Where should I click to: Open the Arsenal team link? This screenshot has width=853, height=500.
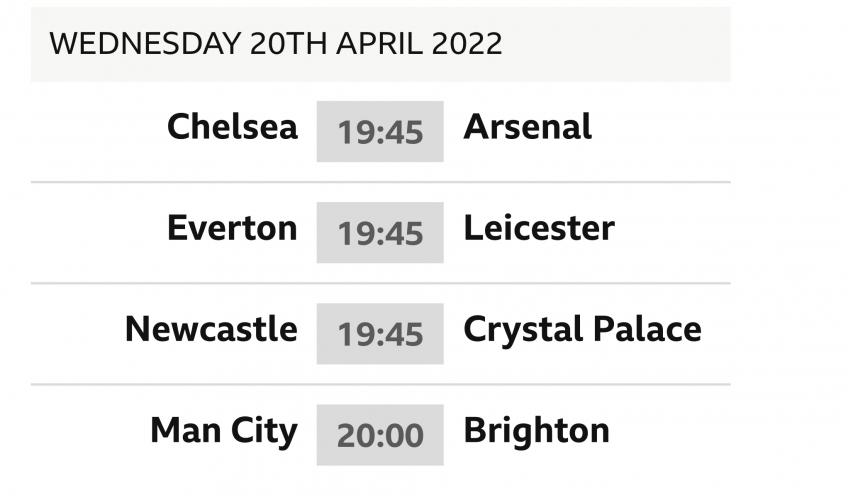(528, 127)
